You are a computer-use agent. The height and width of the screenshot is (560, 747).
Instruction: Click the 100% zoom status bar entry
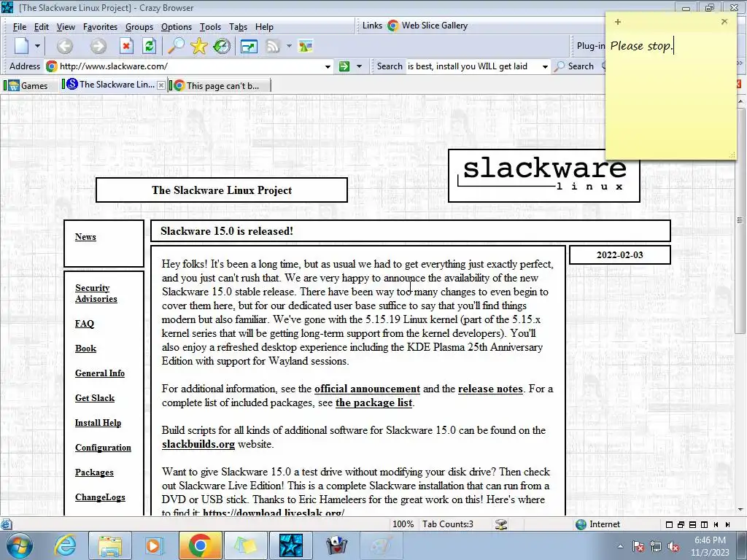[403, 524]
